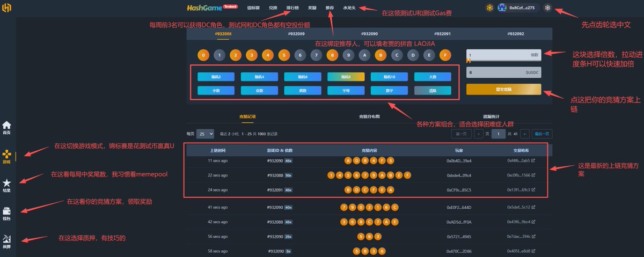The image size is (644, 257).
Task: Toggle number ball 8
Action: pyautogui.click(x=332, y=55)
